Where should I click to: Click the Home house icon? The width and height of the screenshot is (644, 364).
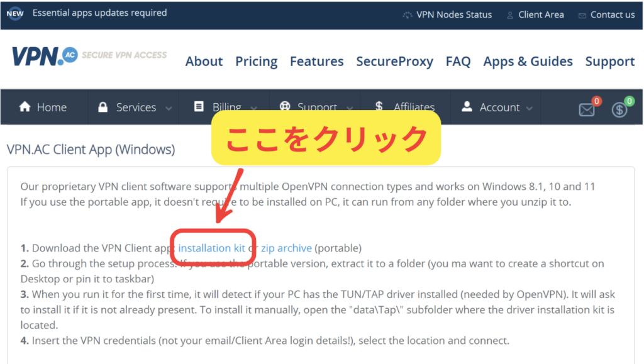click(x=25, y=107)
